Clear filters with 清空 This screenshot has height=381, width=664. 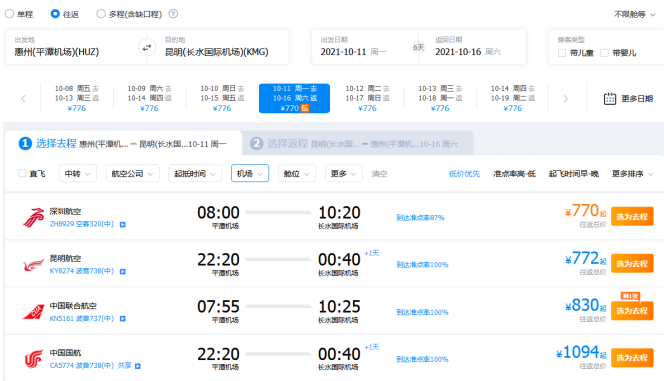click(x=379, y=174)
